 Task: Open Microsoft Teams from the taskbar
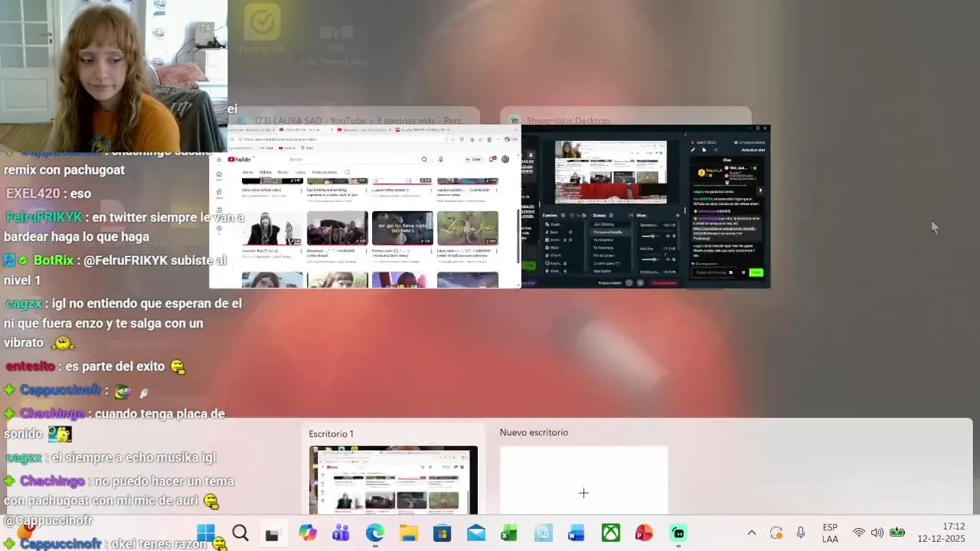click(x=341, y=533)
